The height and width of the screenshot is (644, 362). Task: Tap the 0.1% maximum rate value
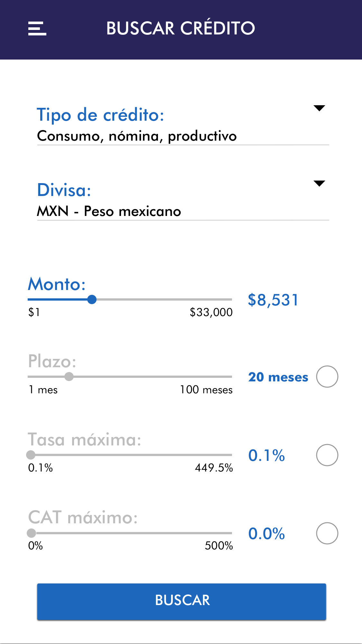(x=266, y=455)
